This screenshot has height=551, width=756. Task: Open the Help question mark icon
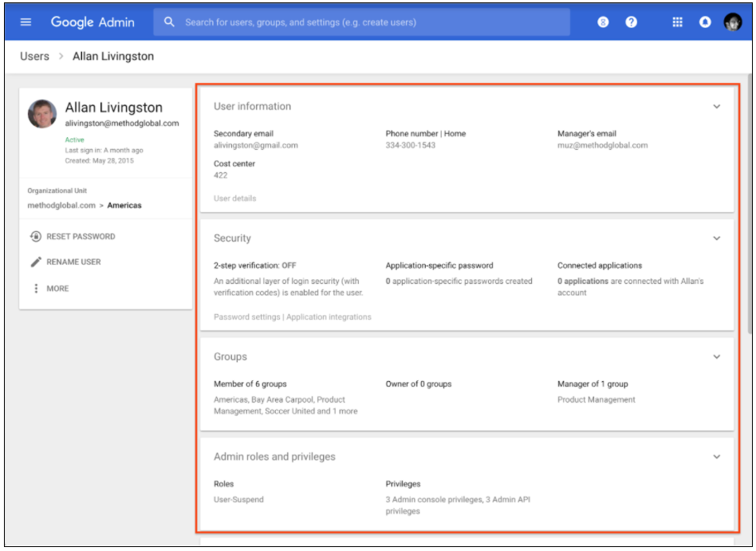(631, 22)
